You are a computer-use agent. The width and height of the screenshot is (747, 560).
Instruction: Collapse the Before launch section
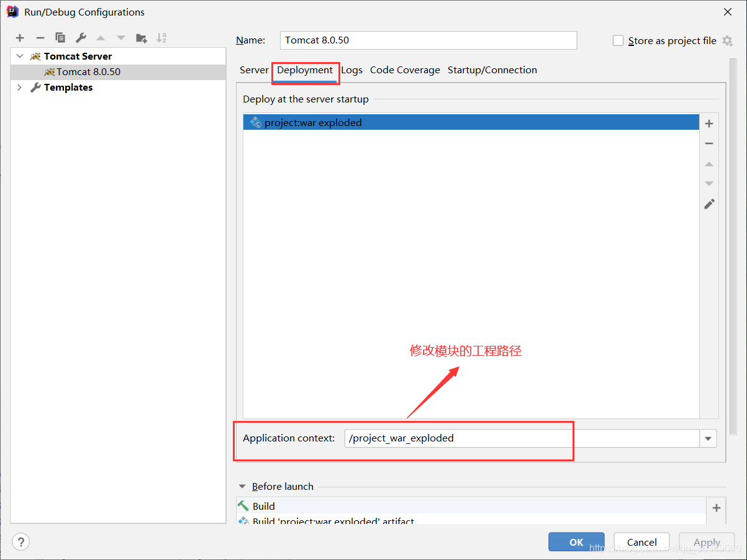coord(242,487)
